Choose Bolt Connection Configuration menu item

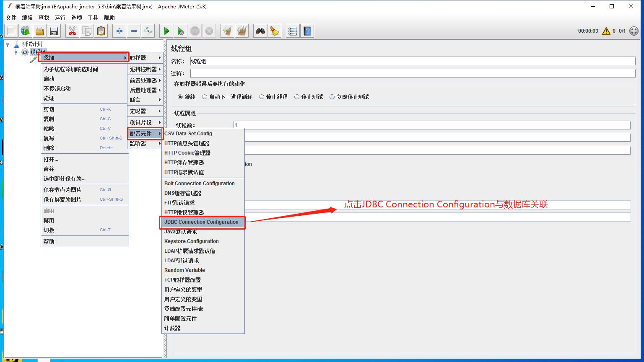coord(203,184)
